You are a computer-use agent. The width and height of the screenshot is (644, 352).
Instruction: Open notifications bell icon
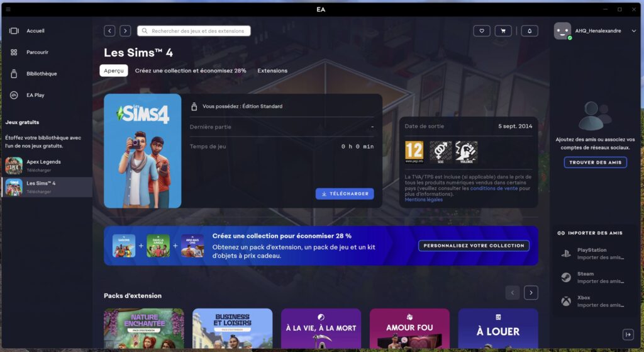(x=530, y=31)
